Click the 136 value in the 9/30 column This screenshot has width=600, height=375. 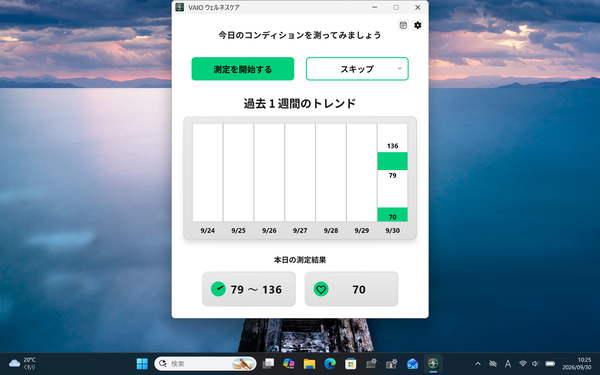tap(393, 146)
